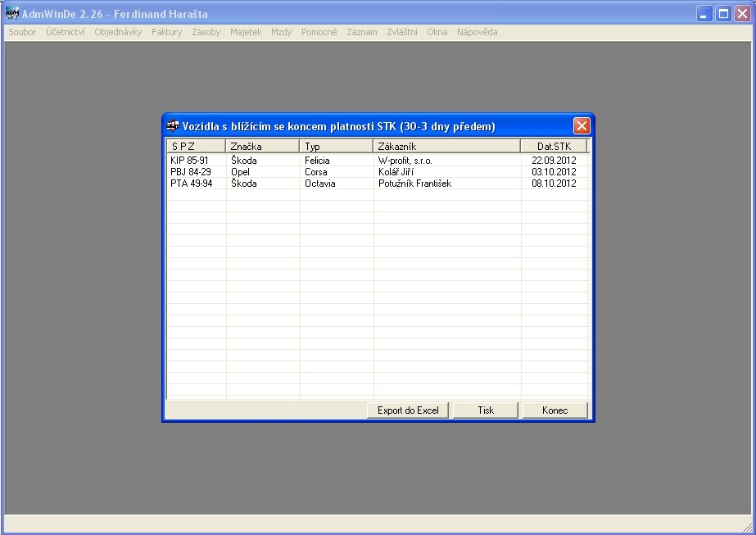The width and height of the screenshot is (756, 535).
Task: Open the Faktury menu
Action: [167, 32]
